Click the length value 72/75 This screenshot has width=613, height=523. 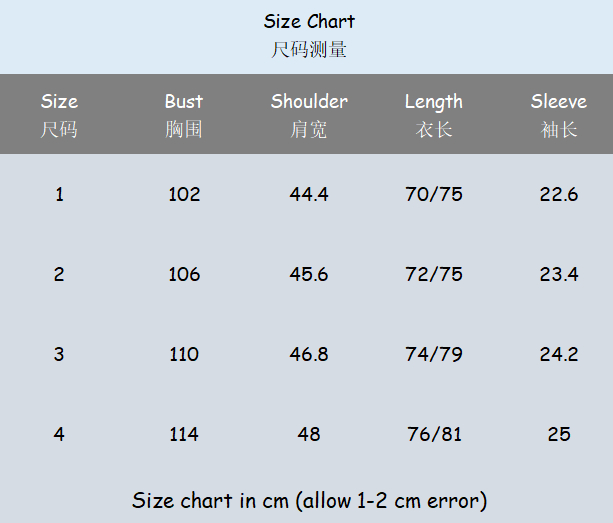(433, 274)
